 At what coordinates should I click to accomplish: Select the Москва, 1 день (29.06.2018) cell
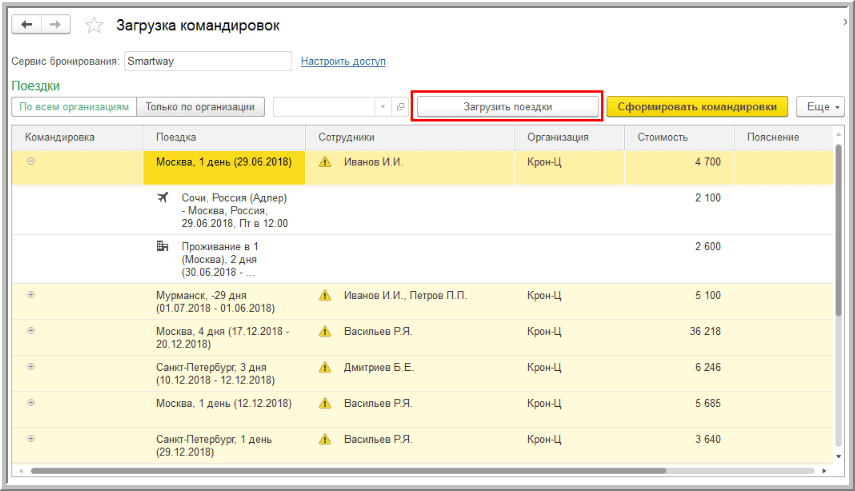tap(224, 167)
